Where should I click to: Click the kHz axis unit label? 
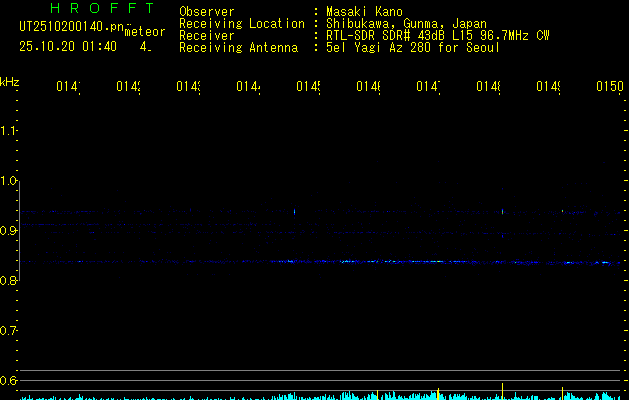pyautogui.click(x=9, y=82)
